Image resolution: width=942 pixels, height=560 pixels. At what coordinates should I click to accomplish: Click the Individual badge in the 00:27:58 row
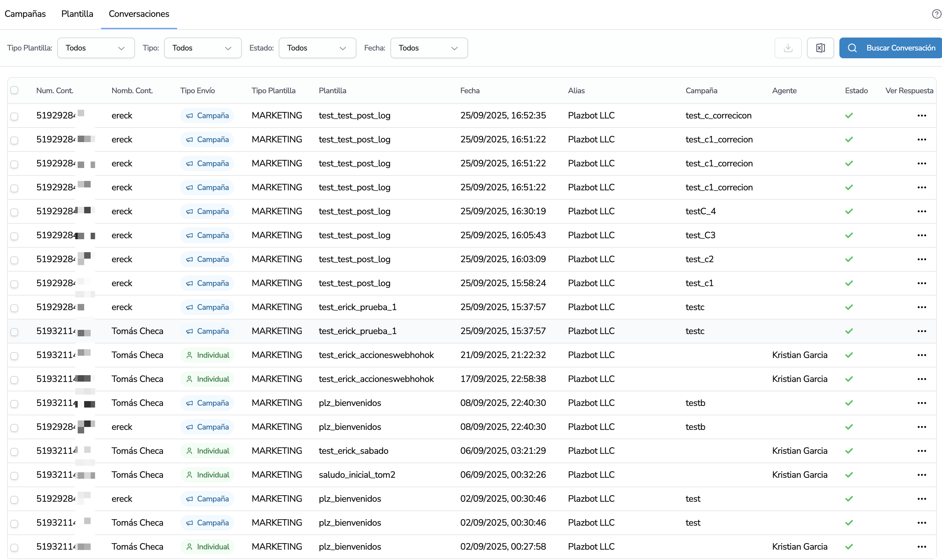[x=207, y=547]
